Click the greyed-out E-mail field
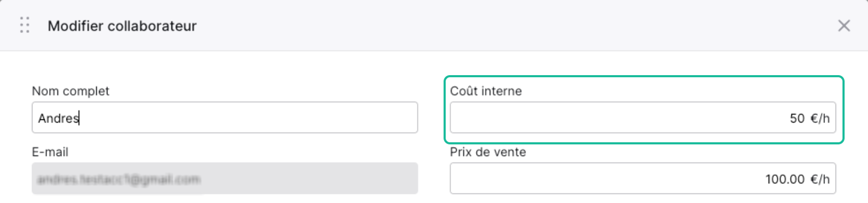868x203 pixels. pyautogui.click(x=224, y=178)
